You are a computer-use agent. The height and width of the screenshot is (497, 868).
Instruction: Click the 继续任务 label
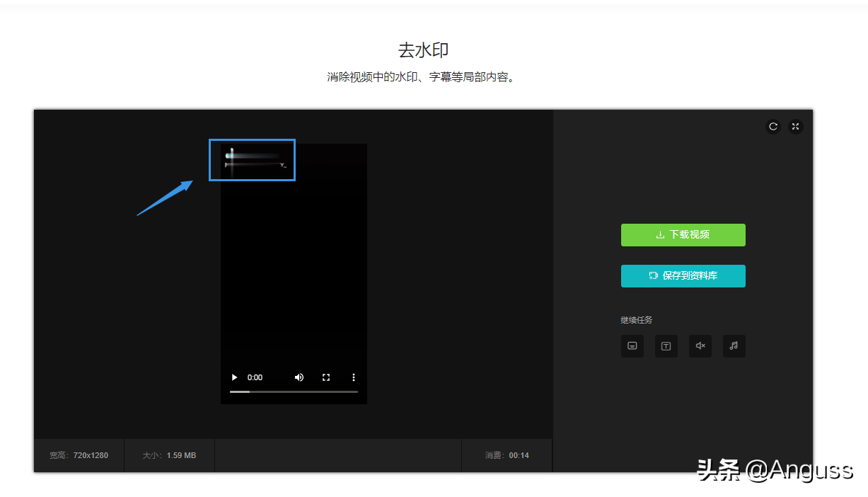coord(637,320)
